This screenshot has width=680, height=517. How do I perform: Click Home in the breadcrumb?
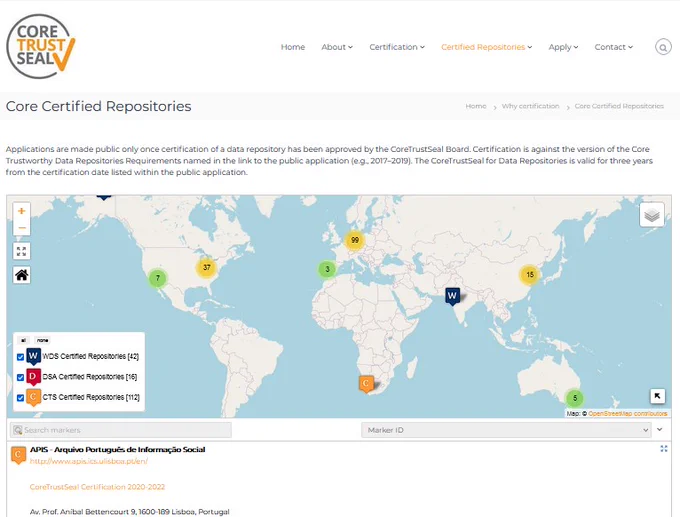pos(476,106)
